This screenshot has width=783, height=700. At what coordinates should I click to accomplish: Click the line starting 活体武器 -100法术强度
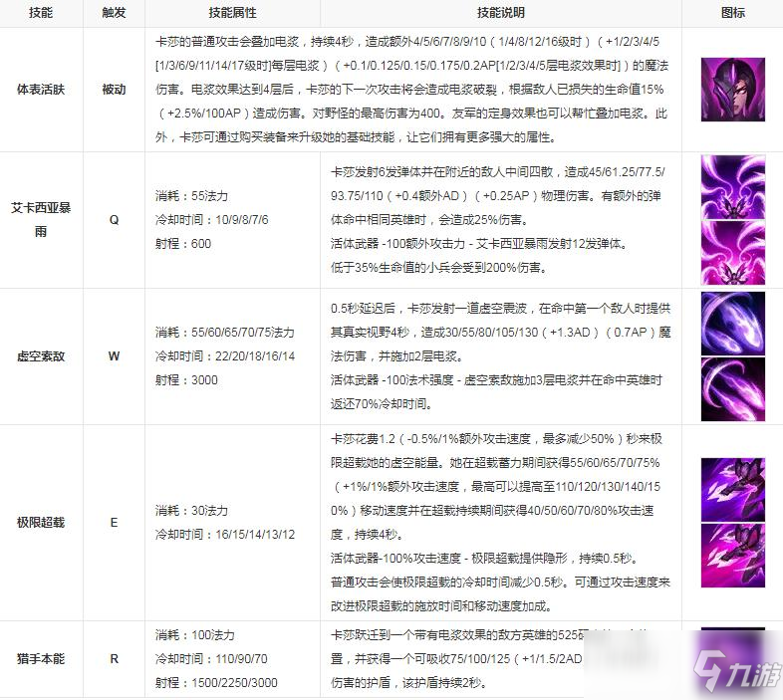496,380
